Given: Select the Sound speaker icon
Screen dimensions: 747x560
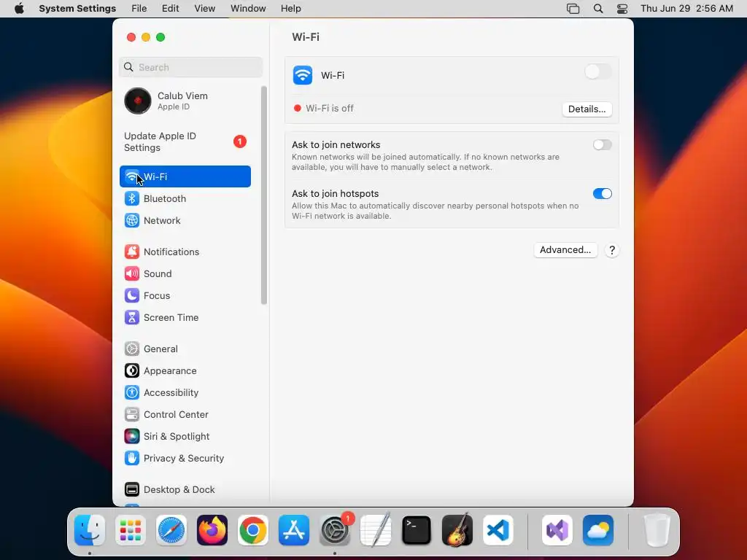Looking at the screenshot, I should 132,274.
